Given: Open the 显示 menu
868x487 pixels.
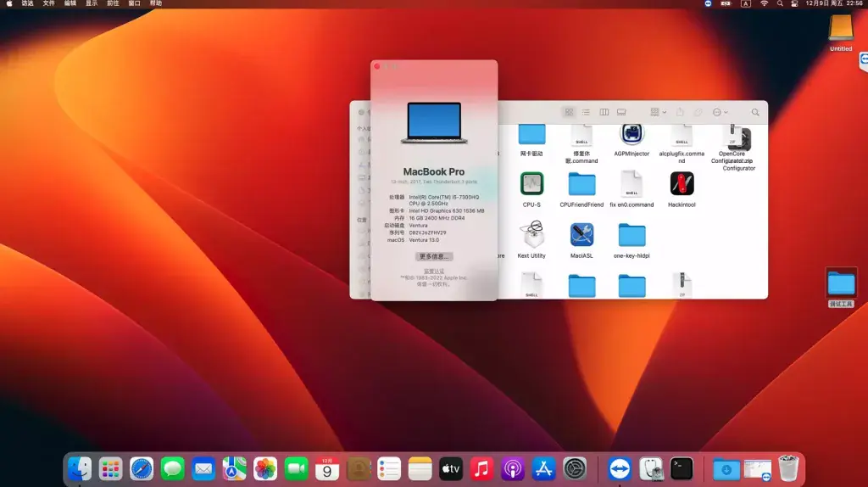Looking at the screenshot, I should click(92, 3).
